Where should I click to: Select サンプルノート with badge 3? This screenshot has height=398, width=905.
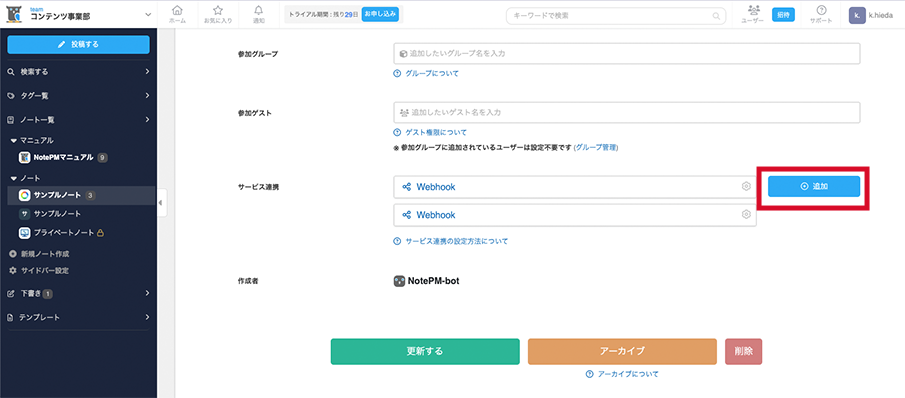[57, 196]
